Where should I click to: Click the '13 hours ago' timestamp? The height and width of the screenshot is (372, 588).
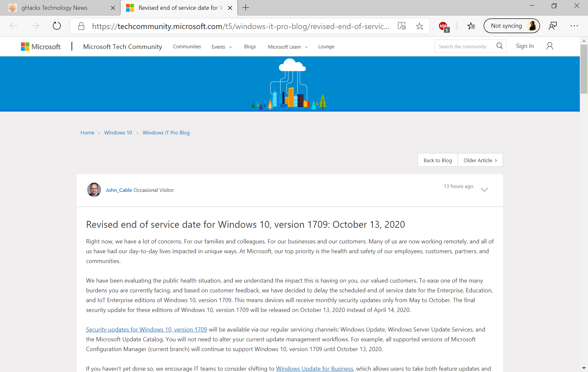pyautogui.click(x=458, y=186)
